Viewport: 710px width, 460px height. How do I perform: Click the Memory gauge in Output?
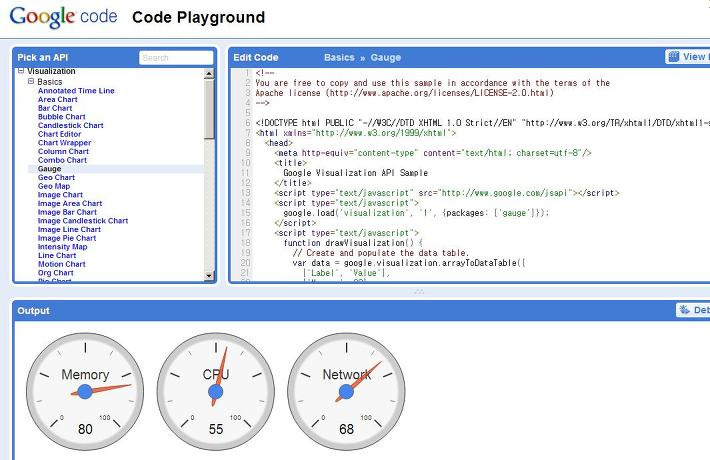pos(85,392)
